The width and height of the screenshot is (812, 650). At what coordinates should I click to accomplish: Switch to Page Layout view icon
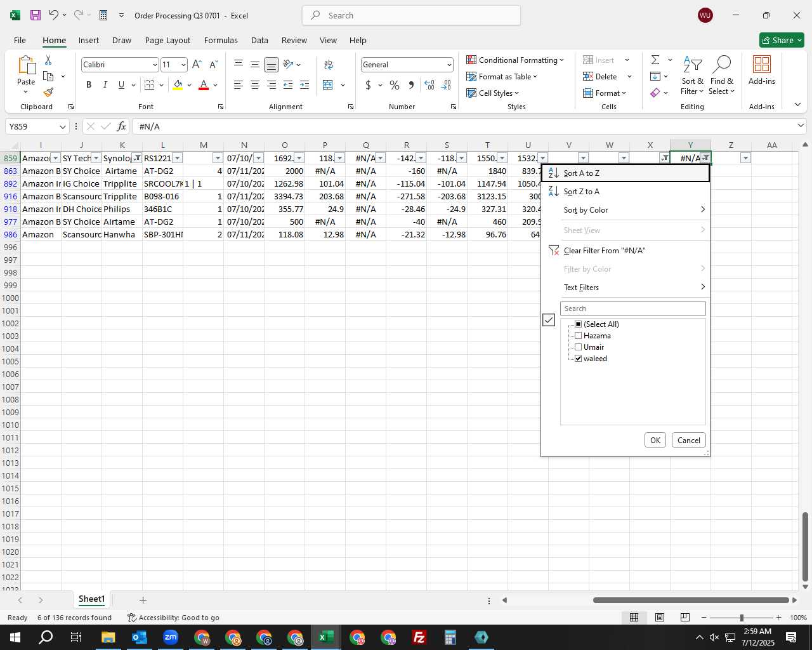pos(660,618)
